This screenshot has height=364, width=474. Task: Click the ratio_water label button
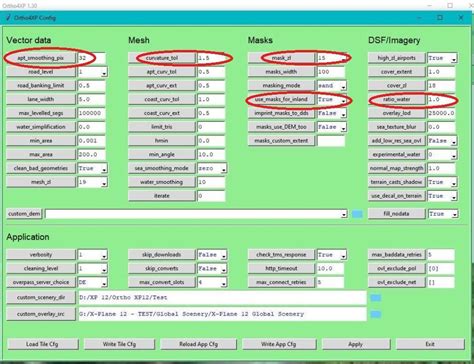397,99
